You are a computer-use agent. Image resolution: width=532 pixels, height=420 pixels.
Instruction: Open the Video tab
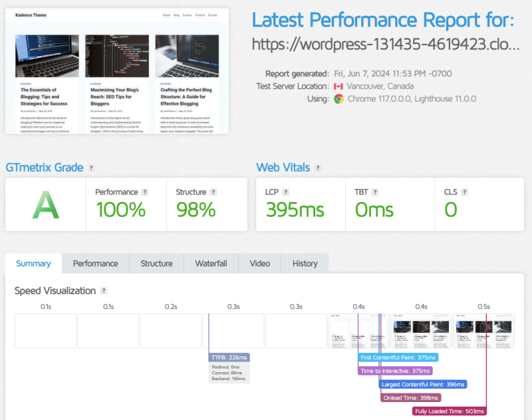tap(260, 264)
